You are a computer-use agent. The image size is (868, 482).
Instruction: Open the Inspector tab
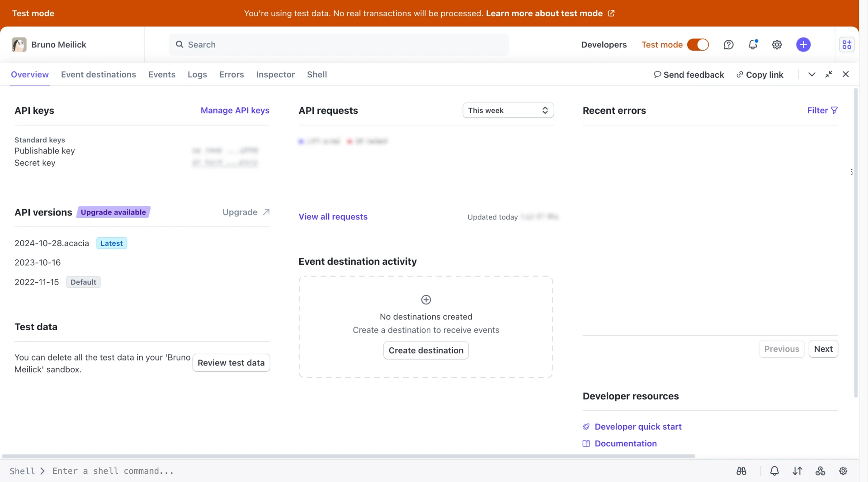[275, 75]
